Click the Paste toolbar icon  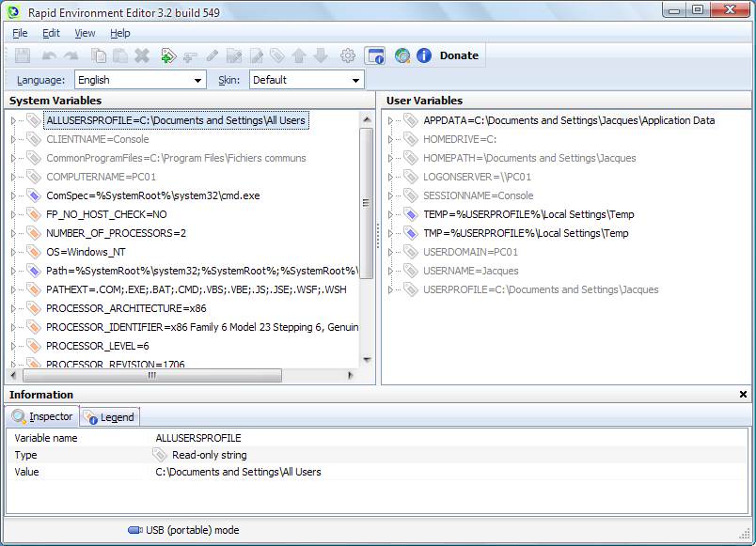(120, 55)
